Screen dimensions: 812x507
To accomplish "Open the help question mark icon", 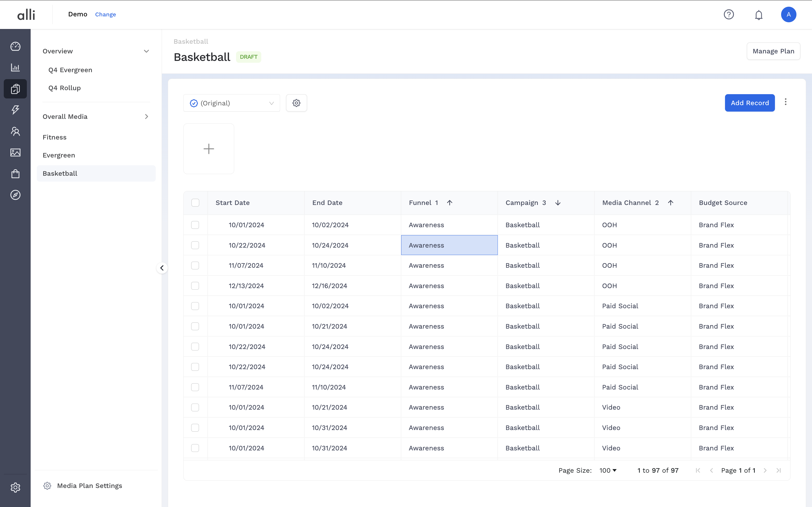I will 728,14.
